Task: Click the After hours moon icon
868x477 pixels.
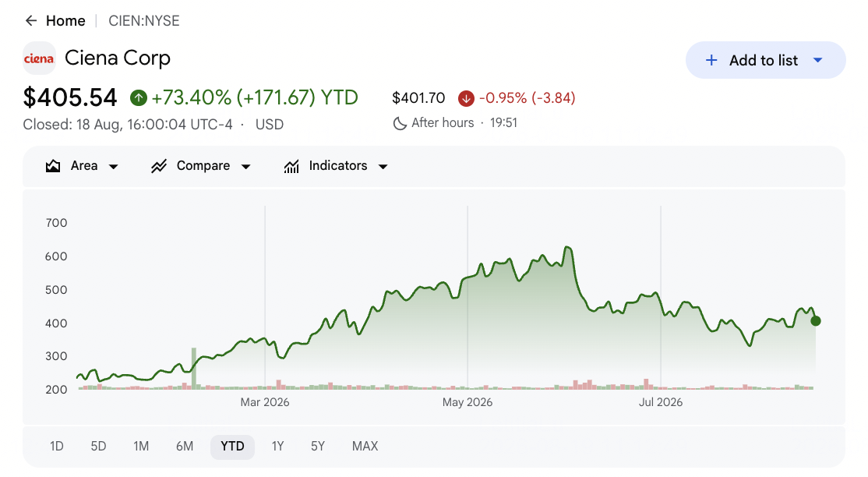Action: click(x=400, y=123)
